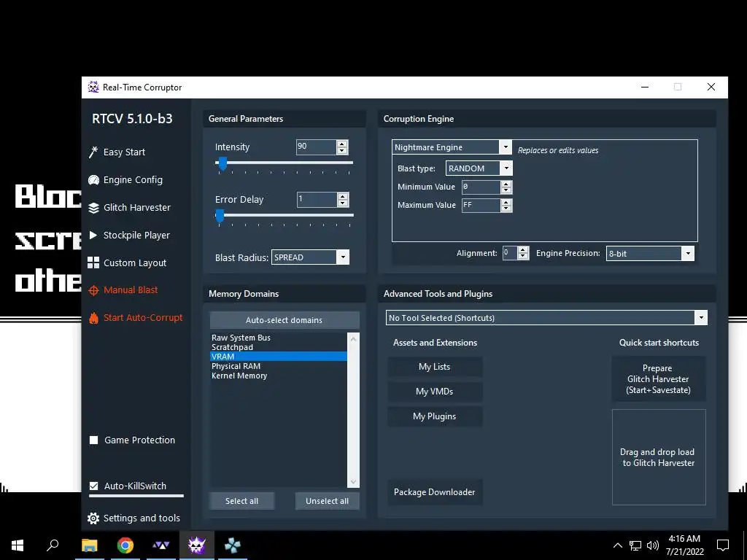Open My VMDs
Screen dimensions: 747x560
435,392
